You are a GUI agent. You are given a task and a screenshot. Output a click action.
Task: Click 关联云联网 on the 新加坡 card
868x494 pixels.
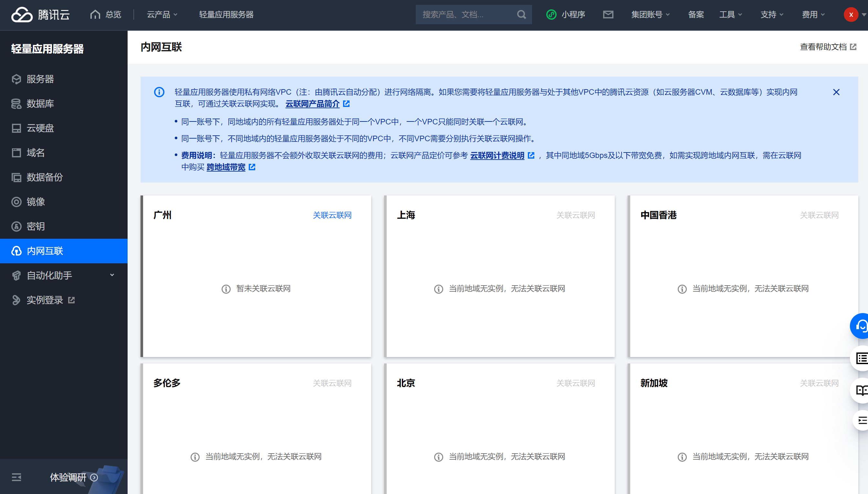(819, 383)
